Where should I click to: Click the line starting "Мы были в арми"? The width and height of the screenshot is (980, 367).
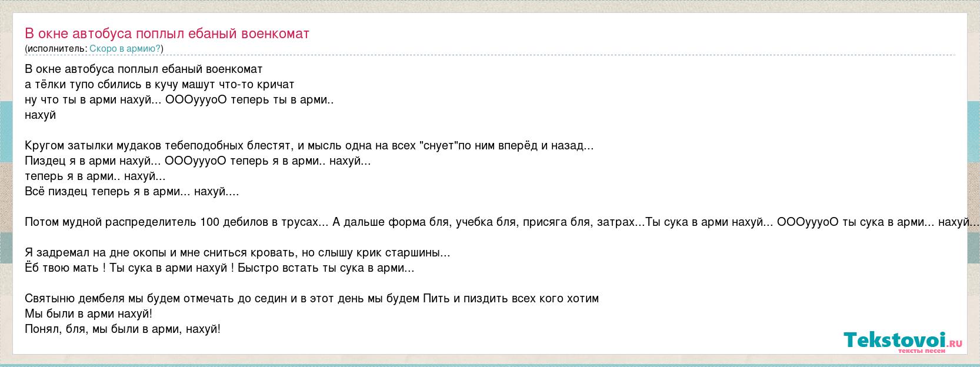pos(88,313)
